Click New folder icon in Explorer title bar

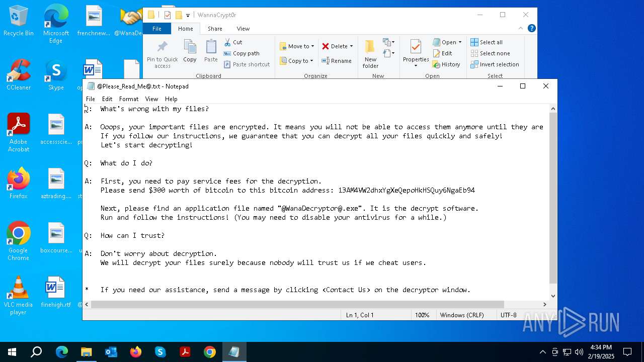[179, 15]
